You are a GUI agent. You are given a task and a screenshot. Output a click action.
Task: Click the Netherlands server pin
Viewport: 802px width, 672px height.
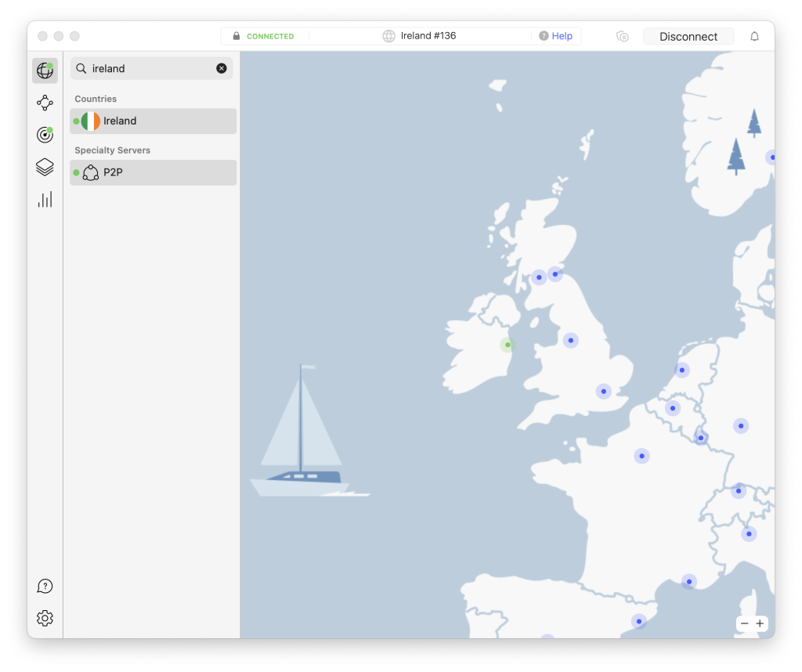tap(682, 370)
